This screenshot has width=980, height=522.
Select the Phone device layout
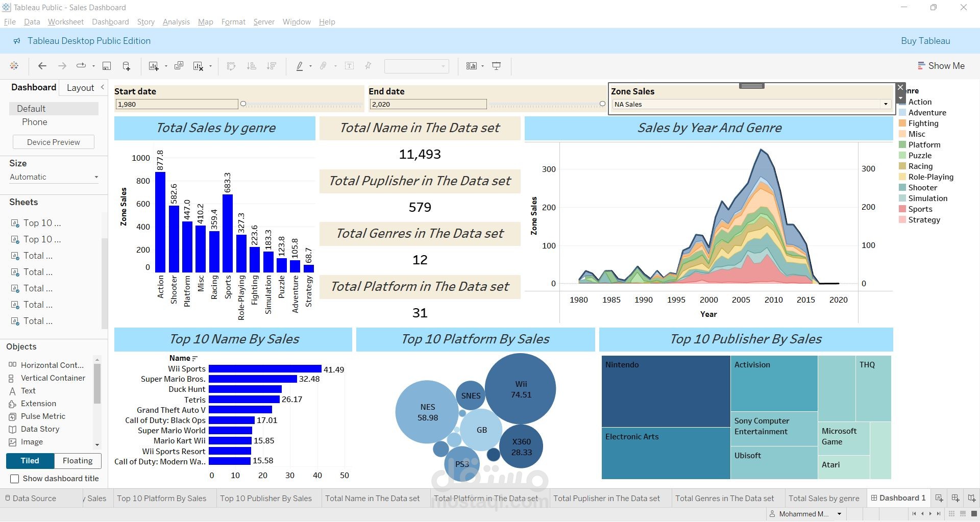pyautogui.click(x=35, y=122)
